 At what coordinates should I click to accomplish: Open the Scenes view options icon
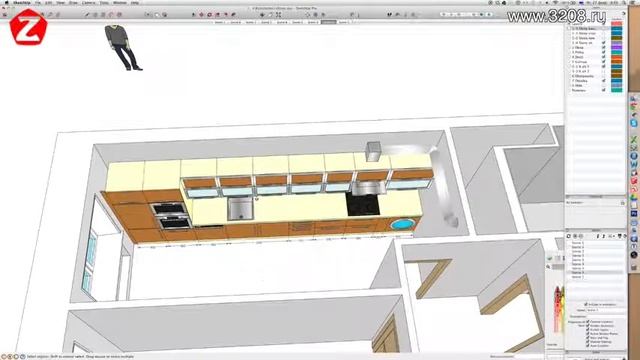coord(612,236)
